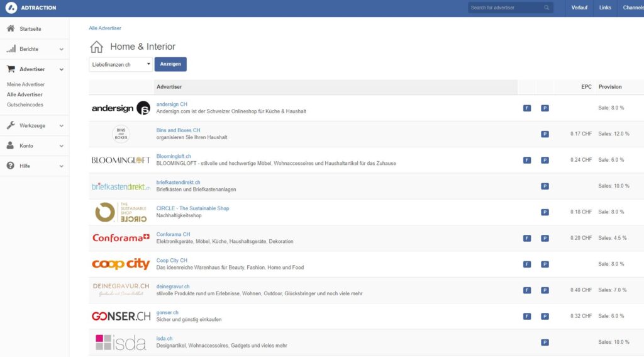644x357 pixels.
Task: Click the Berichte bar chart icon
Action: [11, 48]
